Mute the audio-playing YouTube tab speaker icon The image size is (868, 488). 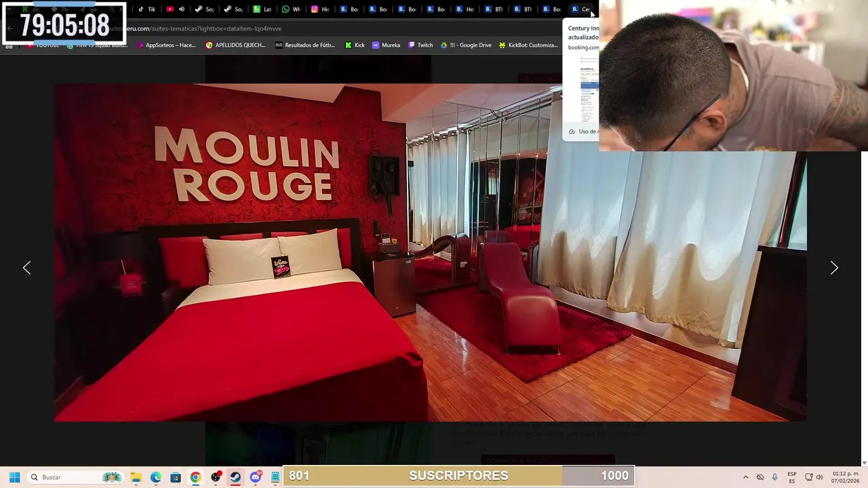(x=182, y=9)
